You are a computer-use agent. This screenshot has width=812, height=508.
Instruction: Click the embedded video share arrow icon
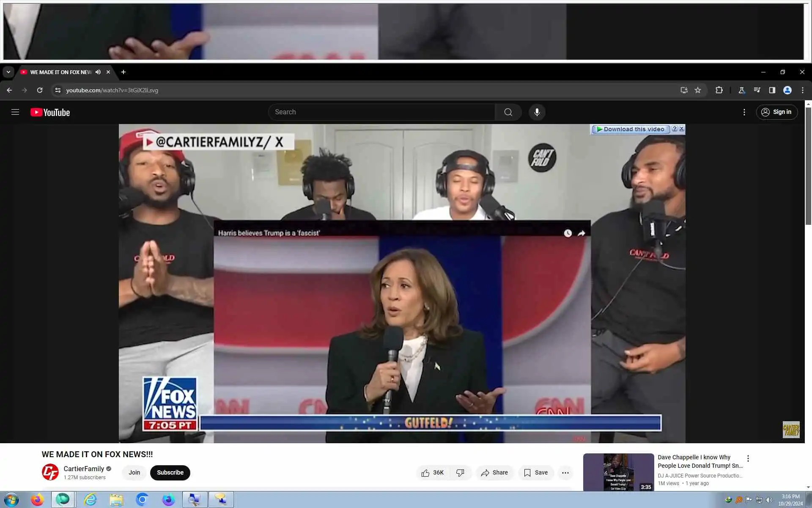[x=582, y=233]
